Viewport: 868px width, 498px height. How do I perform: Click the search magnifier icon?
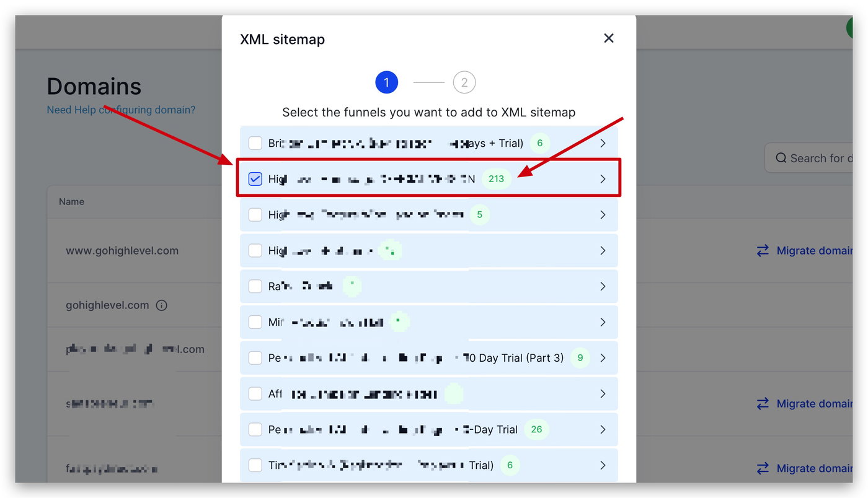tap(781, 159)
